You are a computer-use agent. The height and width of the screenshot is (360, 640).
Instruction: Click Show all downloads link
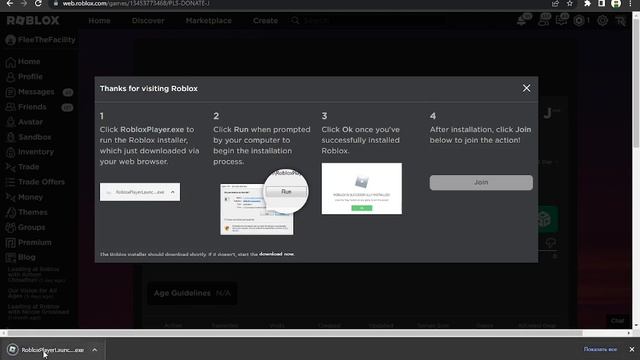[600, 349]
